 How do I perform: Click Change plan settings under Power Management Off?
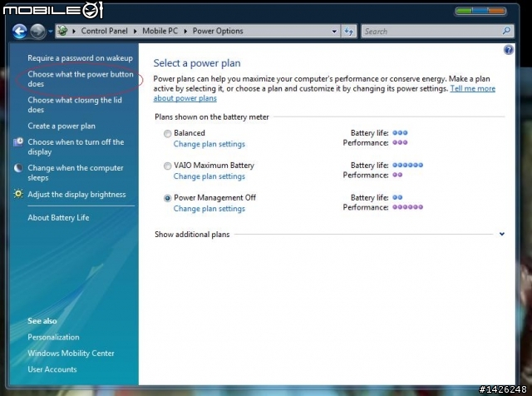pos(209,209)
